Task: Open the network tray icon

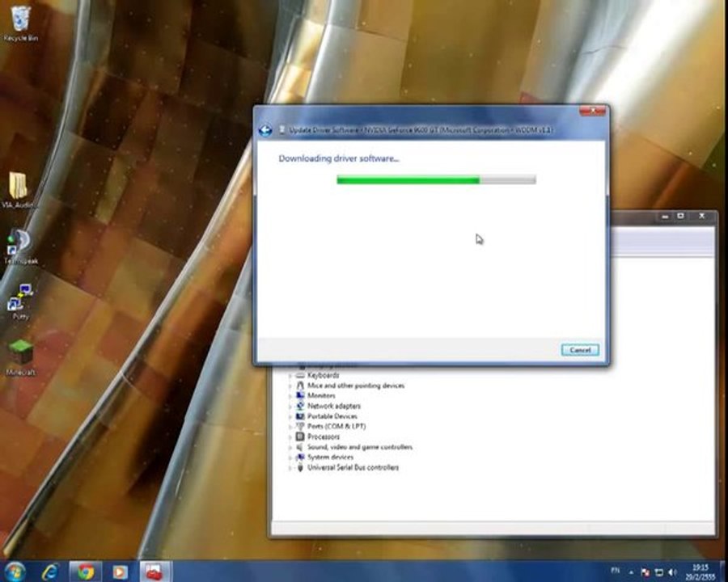Action: tap(658, 573)
